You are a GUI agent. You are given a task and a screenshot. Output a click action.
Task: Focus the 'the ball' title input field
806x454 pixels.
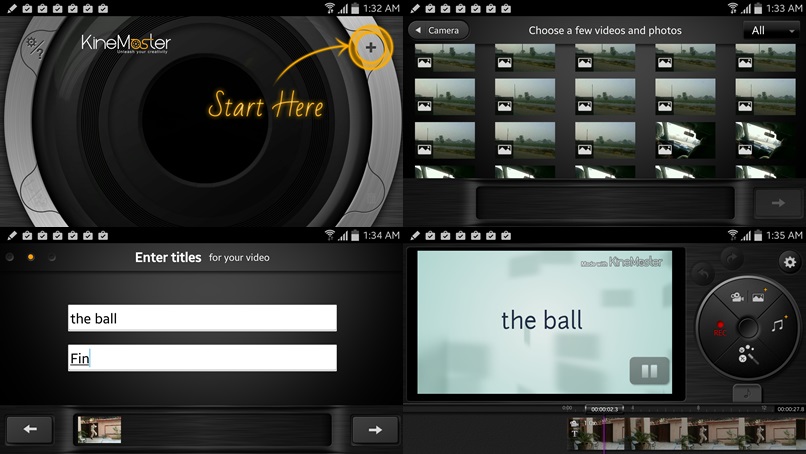click(x=203, y=318)
